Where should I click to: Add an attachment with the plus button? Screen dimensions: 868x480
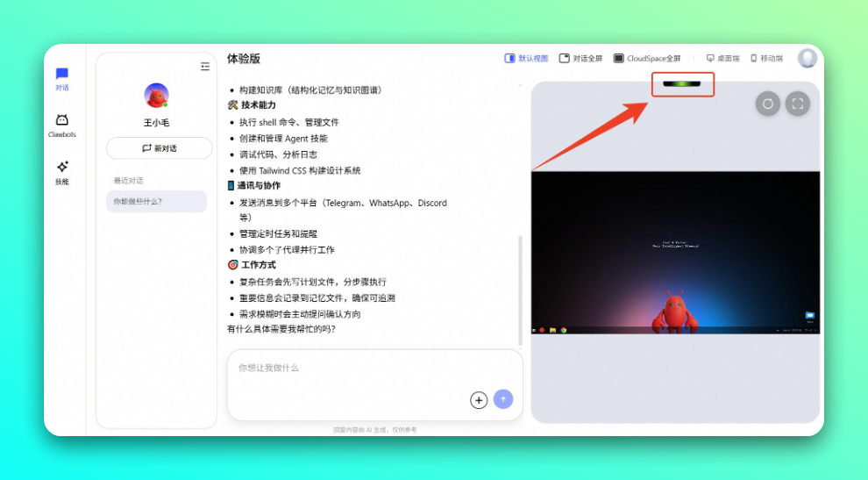[x=479, y=400]
